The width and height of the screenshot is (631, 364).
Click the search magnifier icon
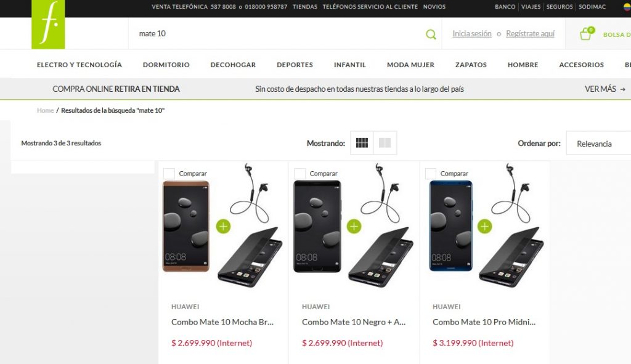431,34
